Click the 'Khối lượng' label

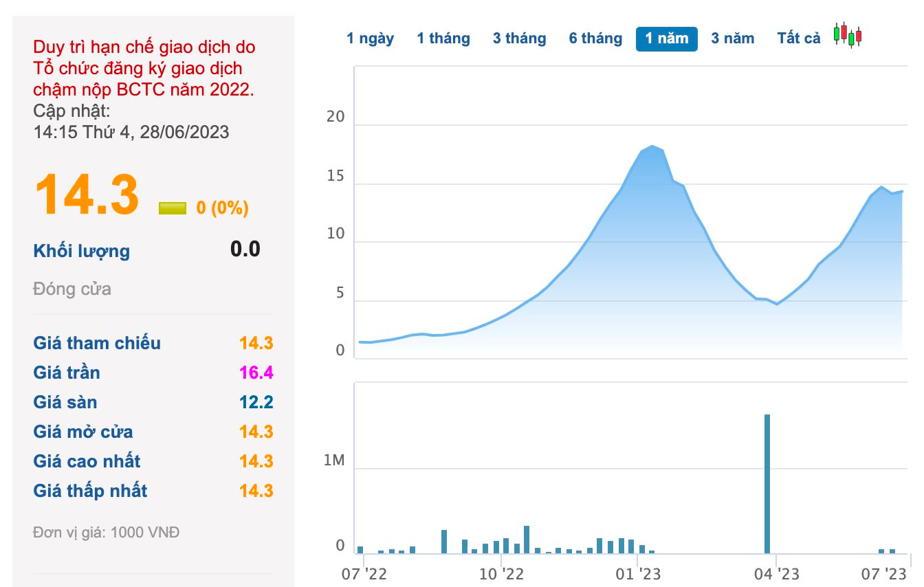81,251
